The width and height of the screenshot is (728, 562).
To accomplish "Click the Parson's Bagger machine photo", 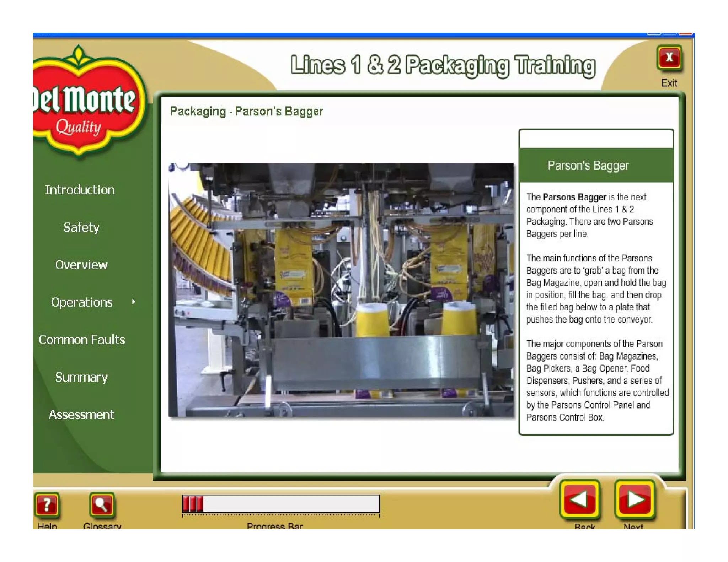I will click(341, 290).
